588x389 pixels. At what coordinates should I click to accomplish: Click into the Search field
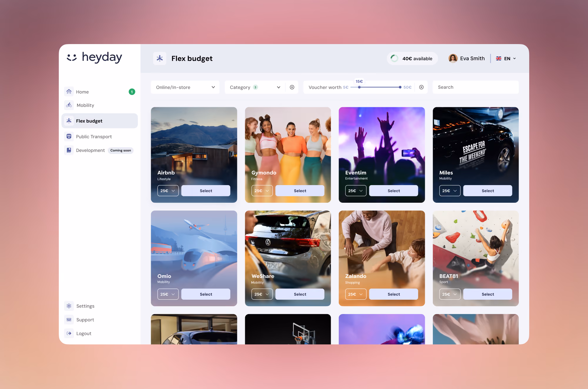[476, 87]
